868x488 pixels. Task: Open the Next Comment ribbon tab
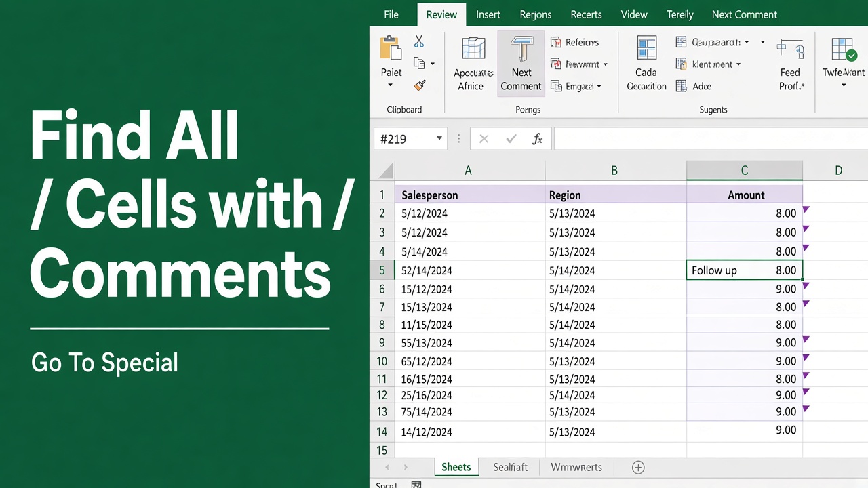click(744, 14)
